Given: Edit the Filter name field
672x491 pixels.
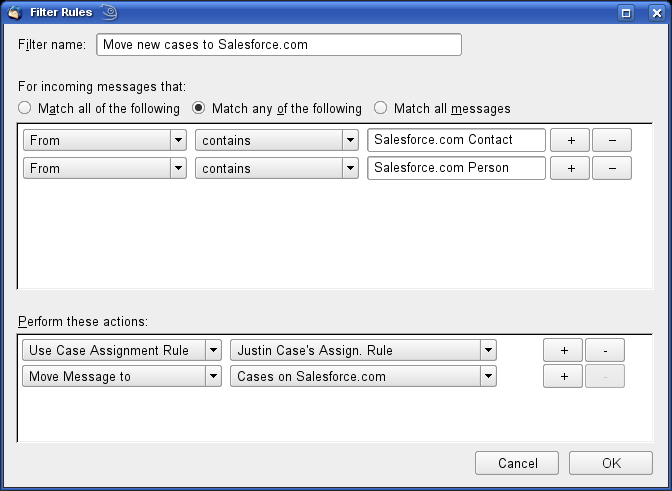Looking at the screenshot, I should tap(279, 45).
